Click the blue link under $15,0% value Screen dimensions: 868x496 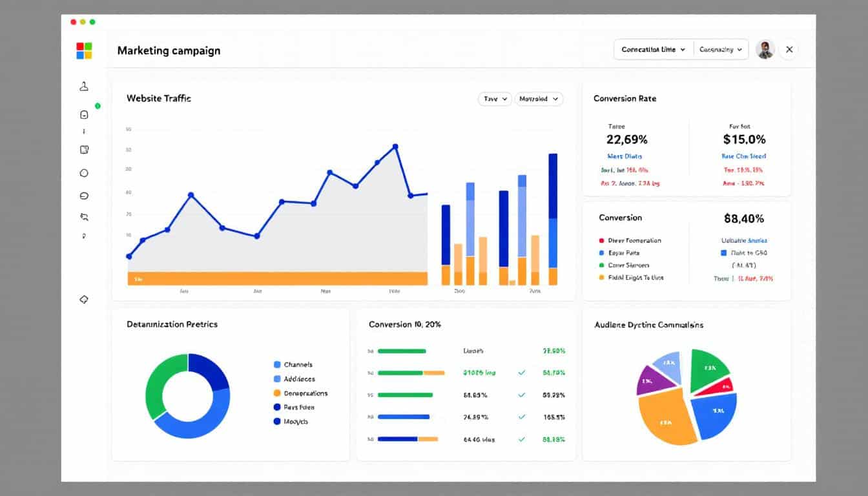[x=743, y=156]
